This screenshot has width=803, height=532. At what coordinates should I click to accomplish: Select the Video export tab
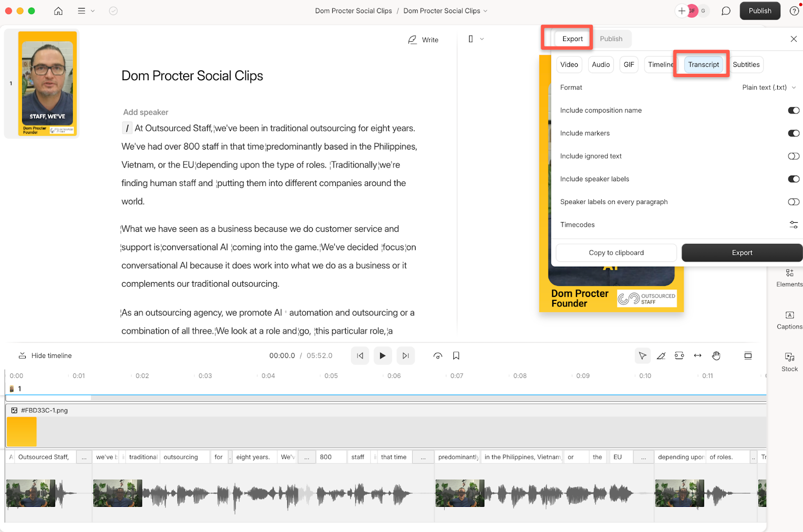569,64
